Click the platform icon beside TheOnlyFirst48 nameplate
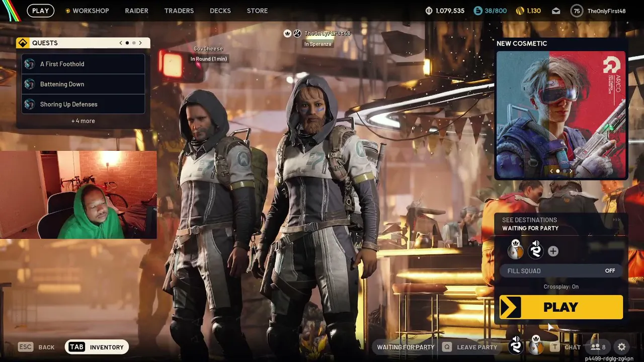This screenshot has width=644, height=362. click(297, 33)
